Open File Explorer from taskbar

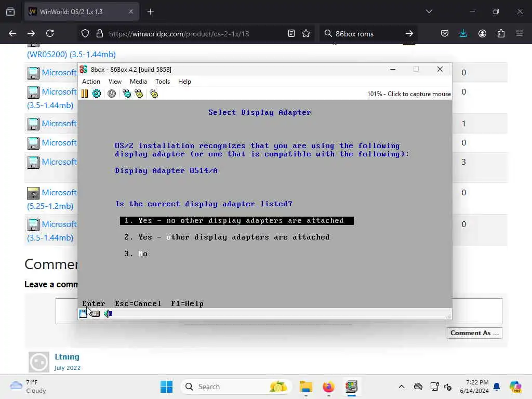click(x=305, y=387)
